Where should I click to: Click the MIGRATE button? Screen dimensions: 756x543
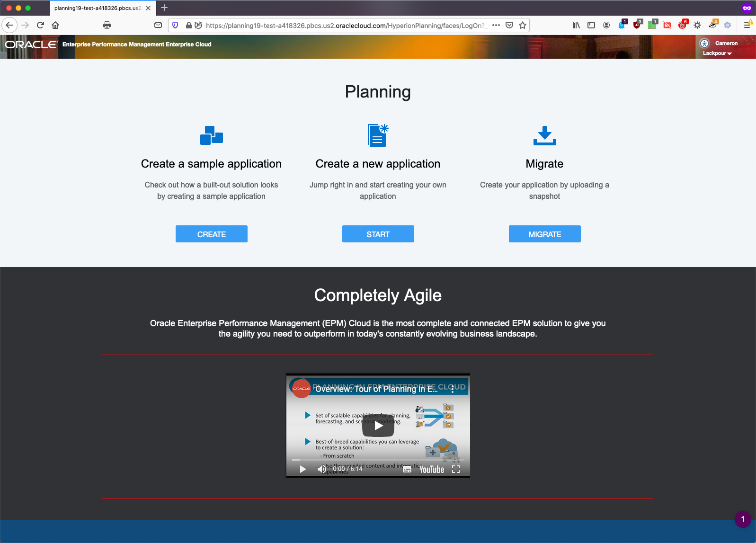[545, 234]
